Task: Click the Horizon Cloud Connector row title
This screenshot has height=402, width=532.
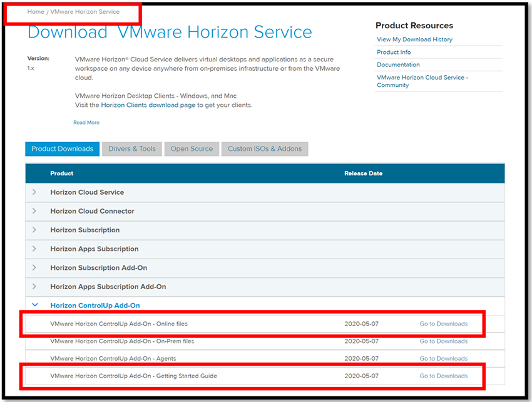Action: pos(92,211)
